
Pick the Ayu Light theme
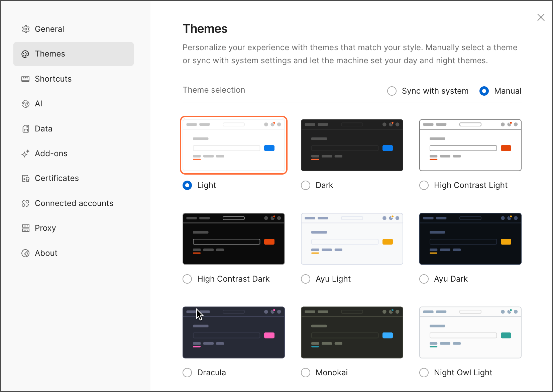pyautogui.click(x=305, y=279)
